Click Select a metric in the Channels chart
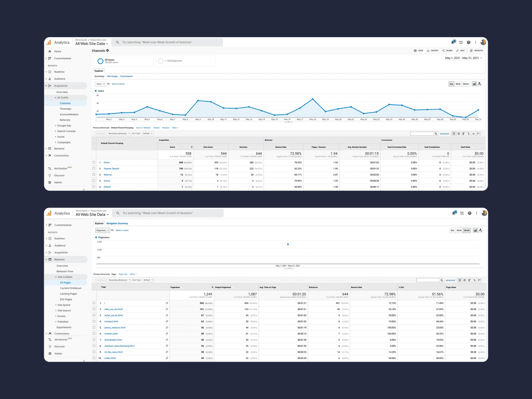 click(118, 84)
